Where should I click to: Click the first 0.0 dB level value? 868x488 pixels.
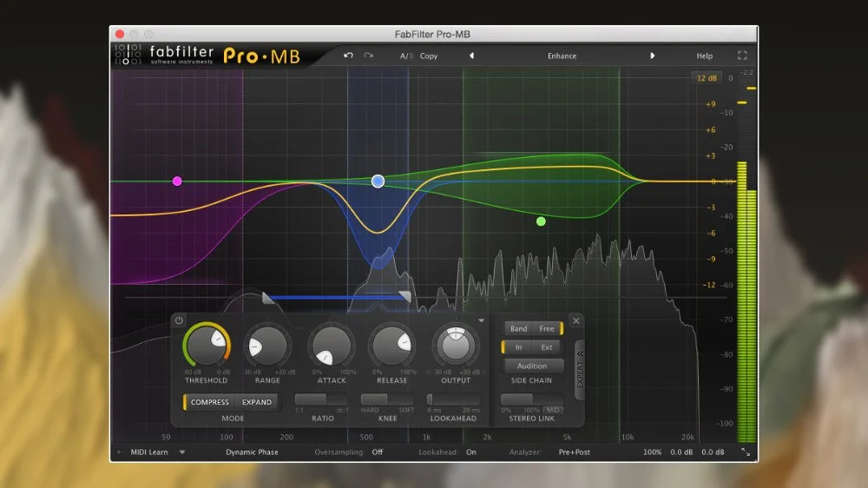tap(681, 452)
